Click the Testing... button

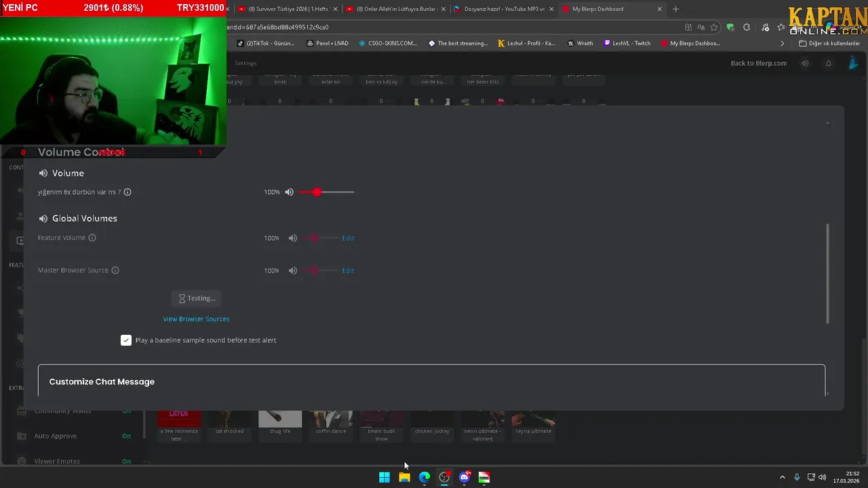pos(197,298)
